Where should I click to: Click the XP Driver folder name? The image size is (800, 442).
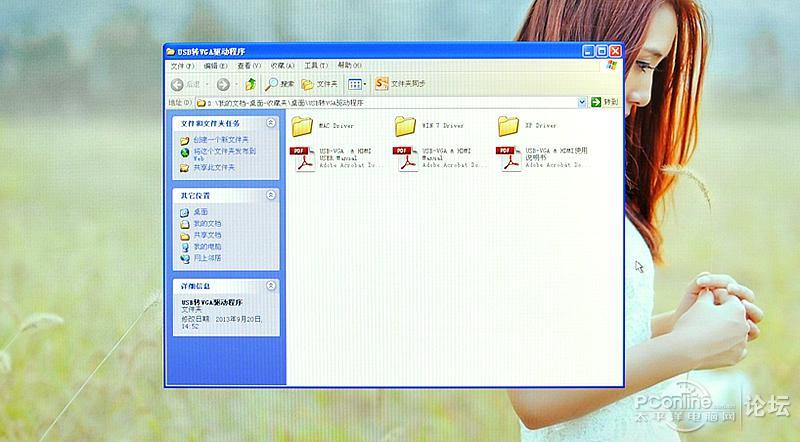click(541, 126)
